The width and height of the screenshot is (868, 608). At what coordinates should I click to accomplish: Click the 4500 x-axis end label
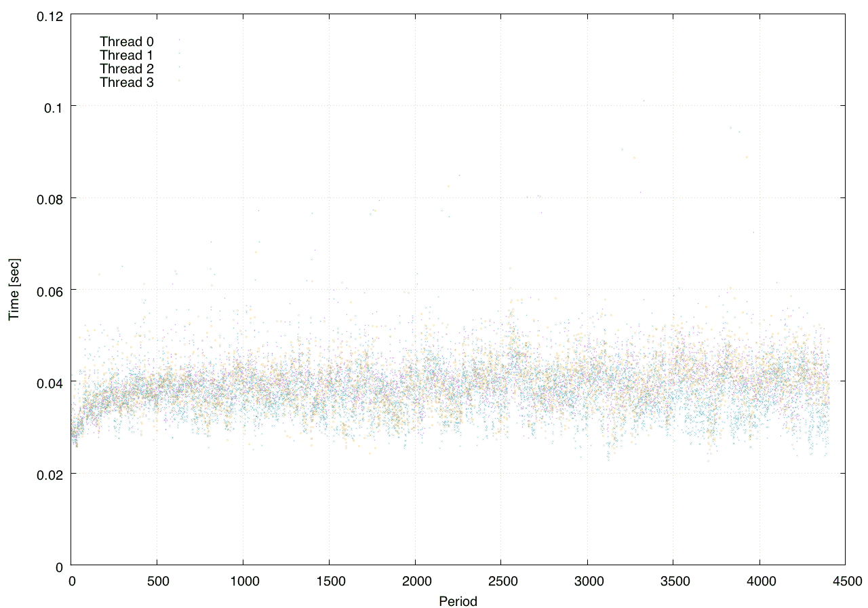point(844,582)
